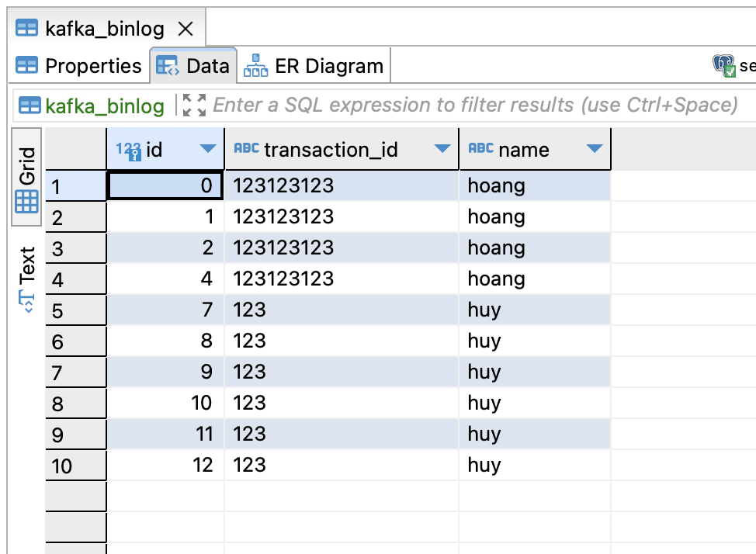Select row header number 8

(x=76, y=403)
